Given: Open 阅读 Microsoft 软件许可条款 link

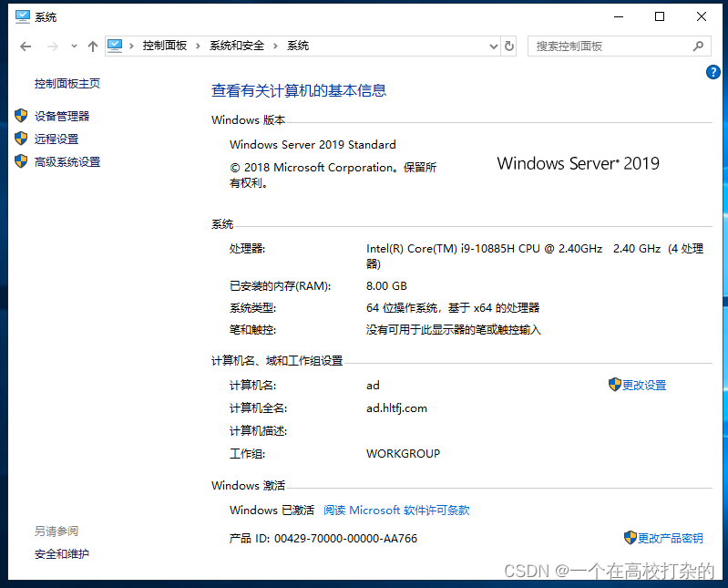Looking at the screenshot, I should pyautogui.click(x=396, y=510).
